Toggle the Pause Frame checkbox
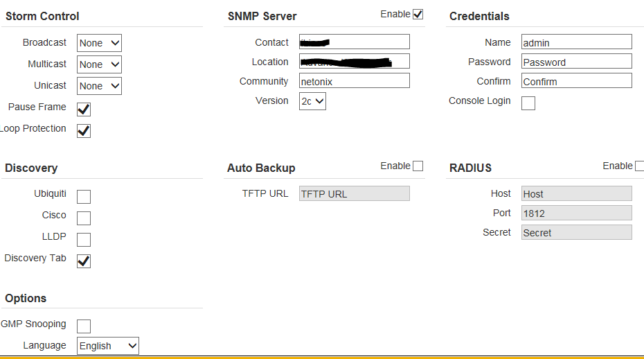The height and width of the screenshot is (359, 644). pyautogui.click(x=84, y=110)
